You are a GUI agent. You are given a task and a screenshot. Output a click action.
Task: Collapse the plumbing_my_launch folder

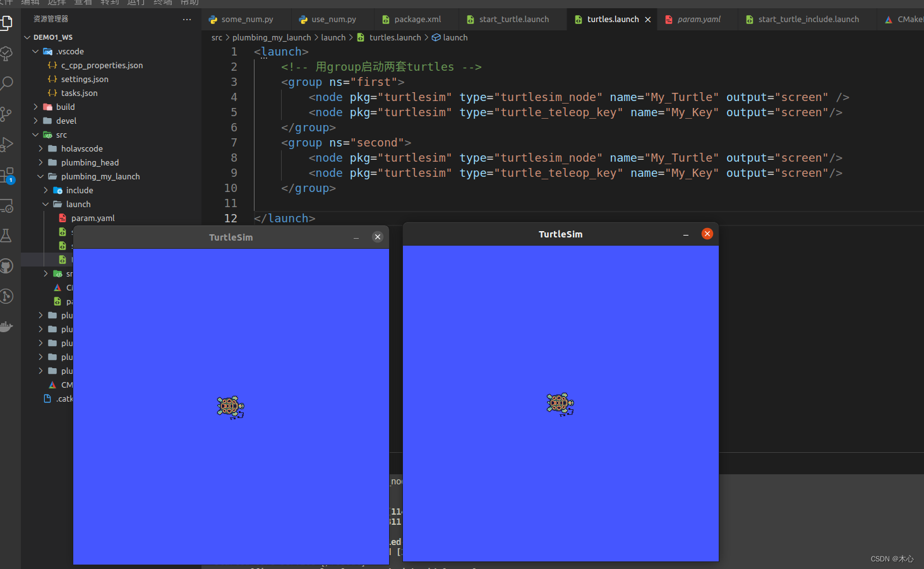pyautogui.click(x=100, y=176)
